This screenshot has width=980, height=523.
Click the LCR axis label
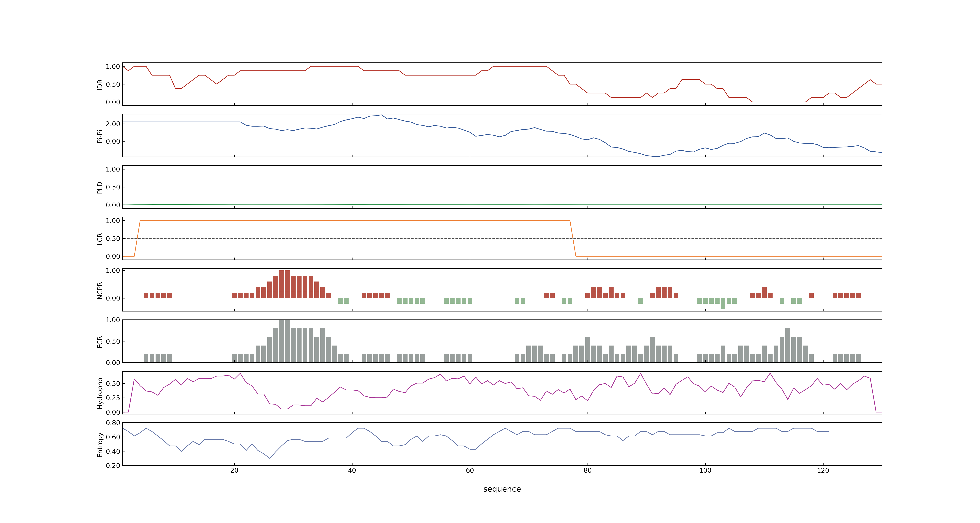coord(100,239)
